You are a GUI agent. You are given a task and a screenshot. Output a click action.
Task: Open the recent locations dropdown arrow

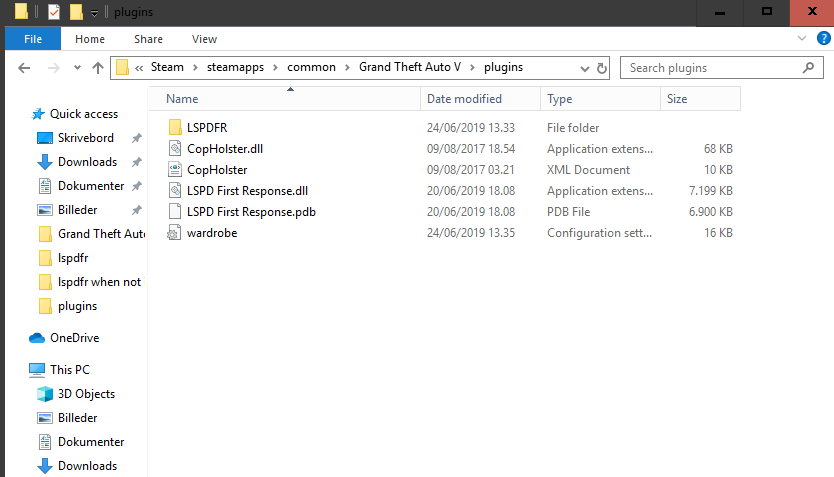[x=78, y=68]
